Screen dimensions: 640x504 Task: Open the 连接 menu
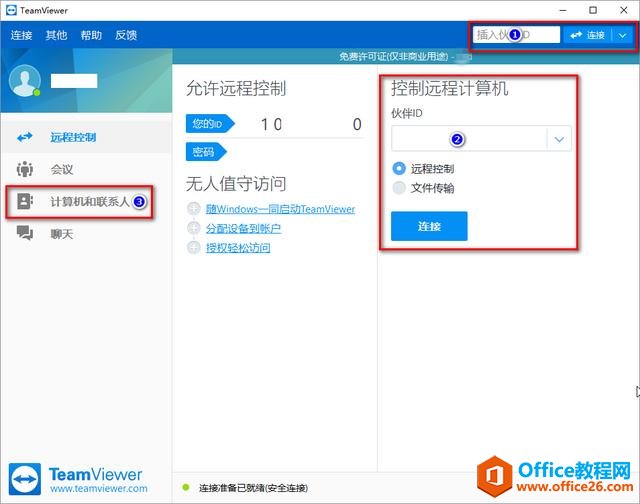21,35
